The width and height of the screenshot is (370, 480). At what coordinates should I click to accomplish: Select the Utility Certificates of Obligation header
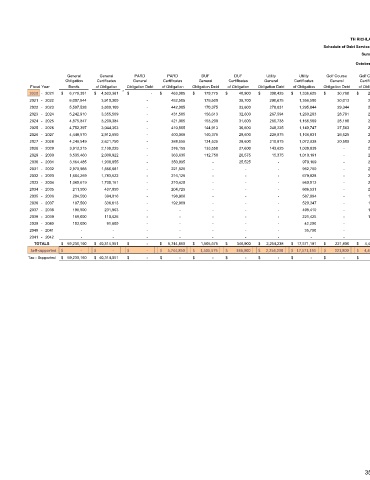pos(304,81)
